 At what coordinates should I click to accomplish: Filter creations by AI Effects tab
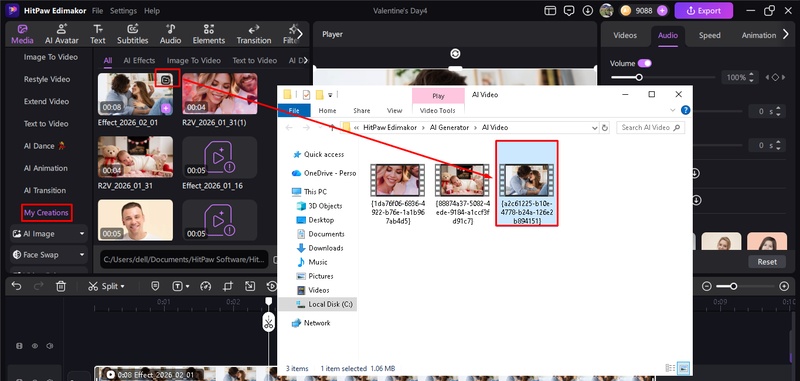tap(139, 60)
